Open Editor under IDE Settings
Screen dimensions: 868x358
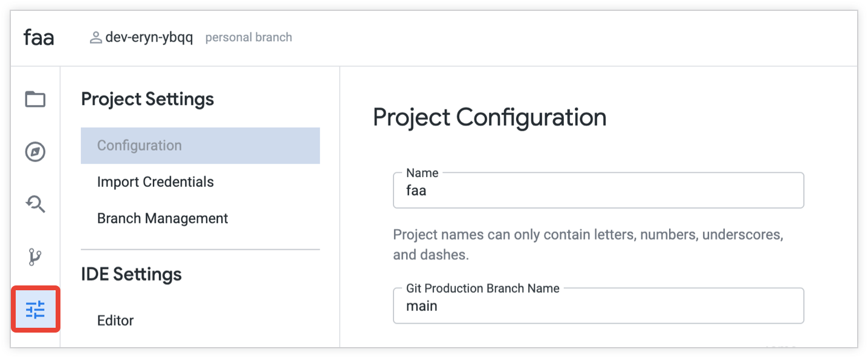click(x=115, y=321)
